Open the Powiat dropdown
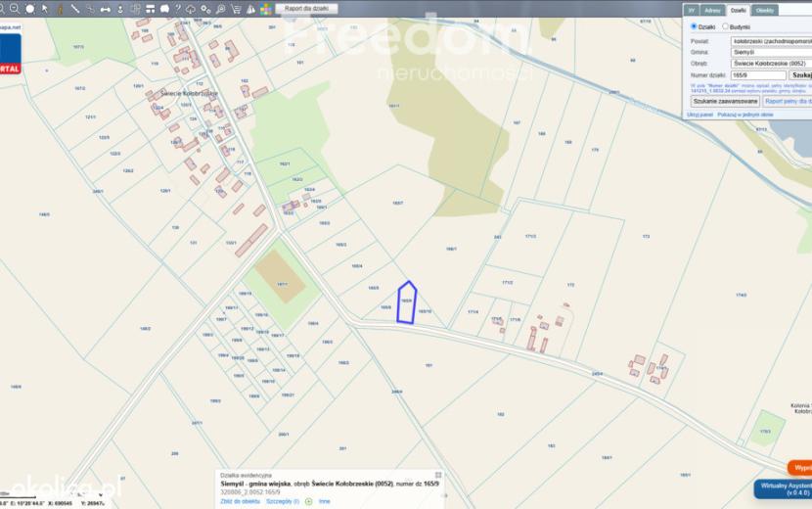 (771, 41)
